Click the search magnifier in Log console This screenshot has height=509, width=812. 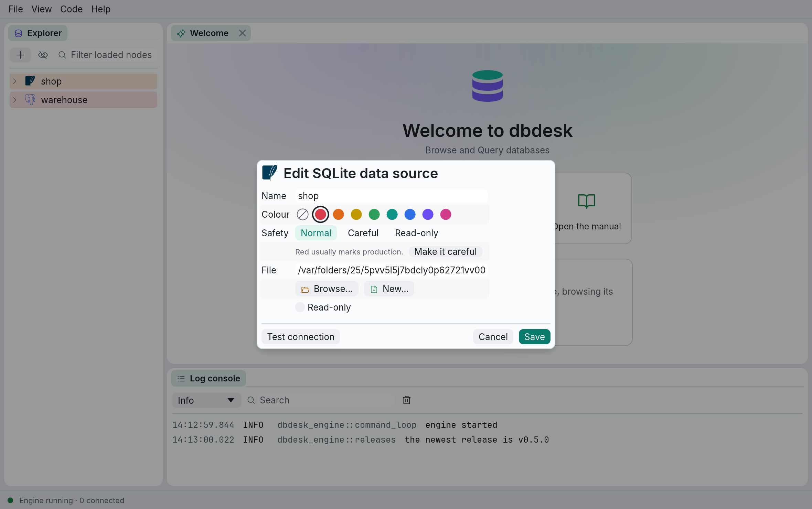[x=251, y=400]
